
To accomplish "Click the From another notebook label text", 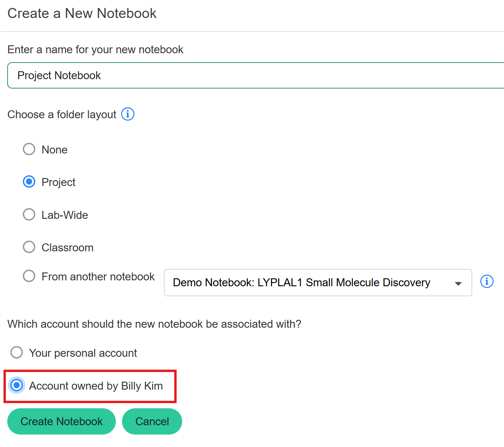I will tap(98, 277).
